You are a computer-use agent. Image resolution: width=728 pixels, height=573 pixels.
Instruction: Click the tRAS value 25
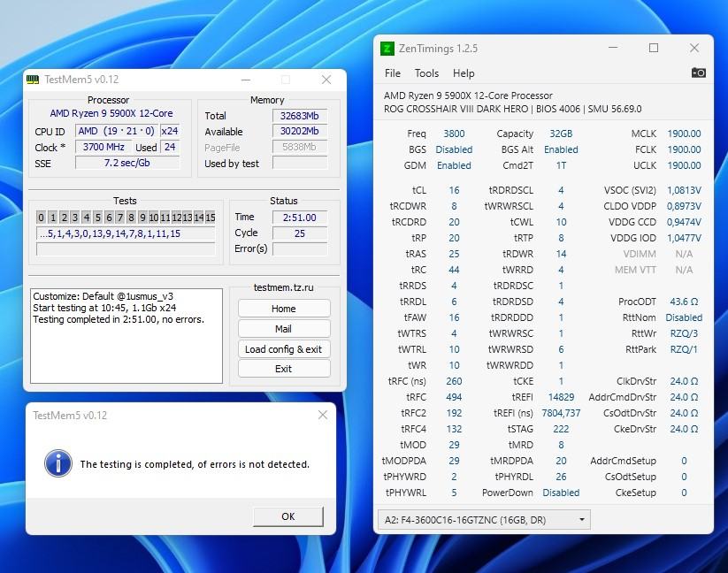tap(454, 254)
